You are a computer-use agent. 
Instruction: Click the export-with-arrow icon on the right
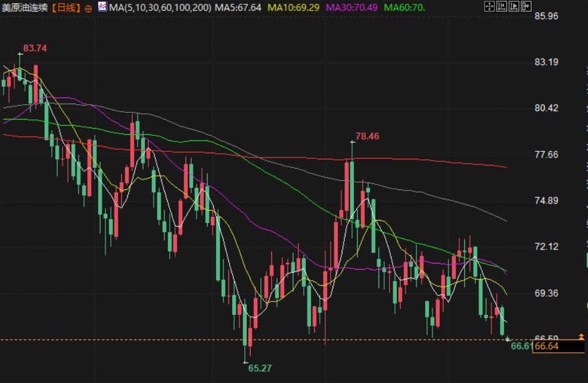526,6
